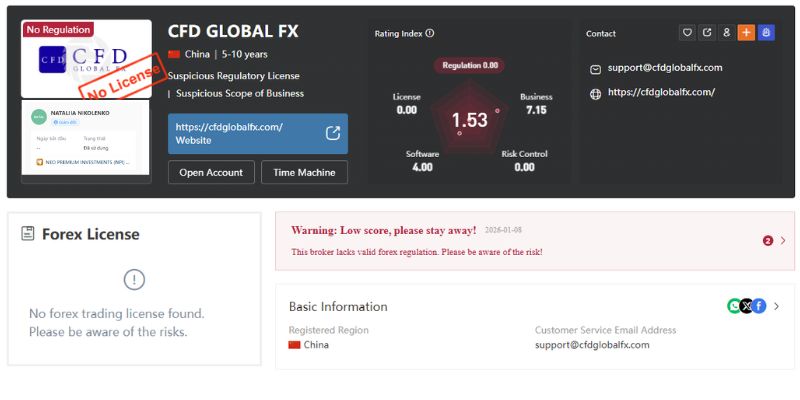Click the CFD Global FX logo thumbnail
Screen dimensions: 800x400
[86, 59]
